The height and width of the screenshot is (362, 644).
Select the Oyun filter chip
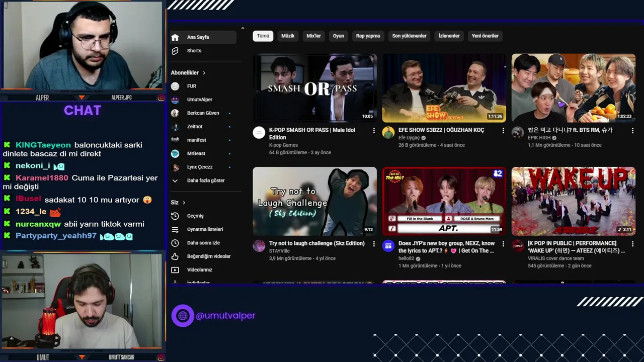339,36
